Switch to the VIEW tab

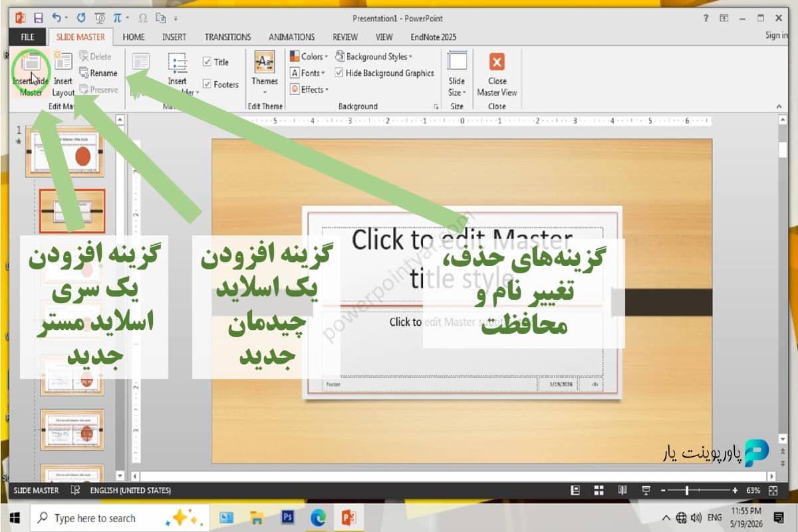(384, 37)
